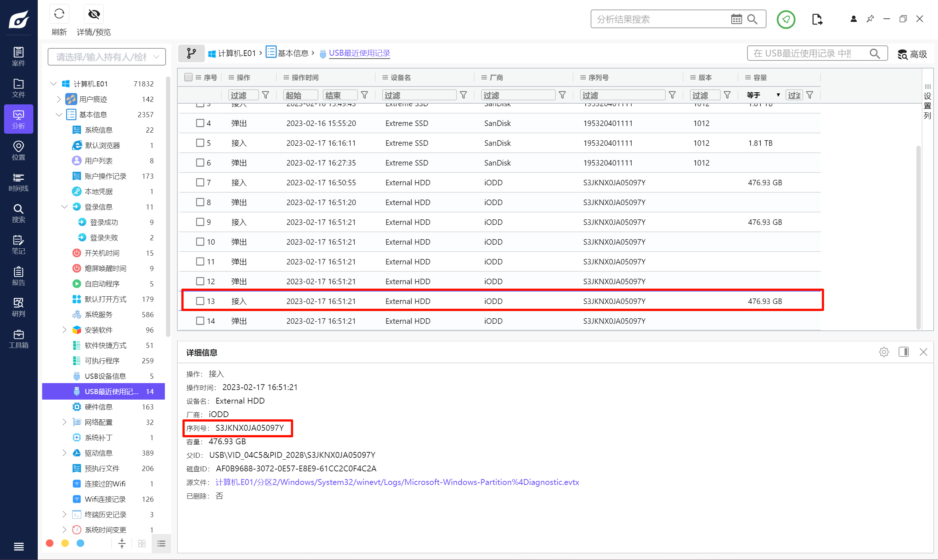Tick the select-all checkbox in header
The image size is (938, 560).
click(x=188, y=77)
